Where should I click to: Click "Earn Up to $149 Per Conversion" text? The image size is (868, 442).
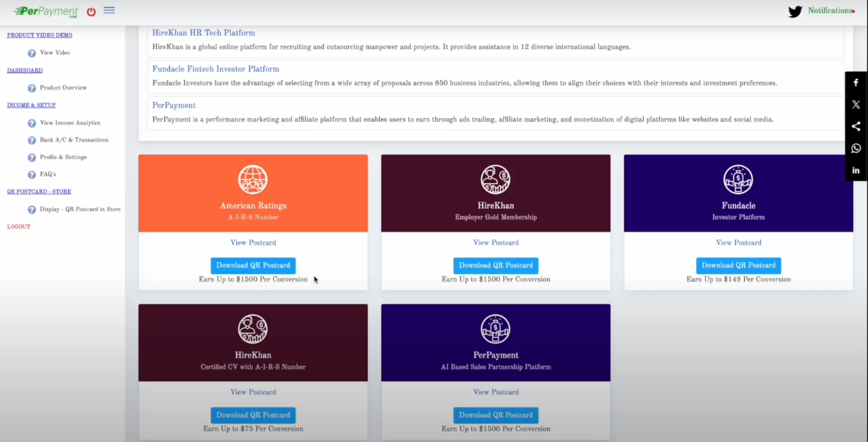[x=738, y=279]
